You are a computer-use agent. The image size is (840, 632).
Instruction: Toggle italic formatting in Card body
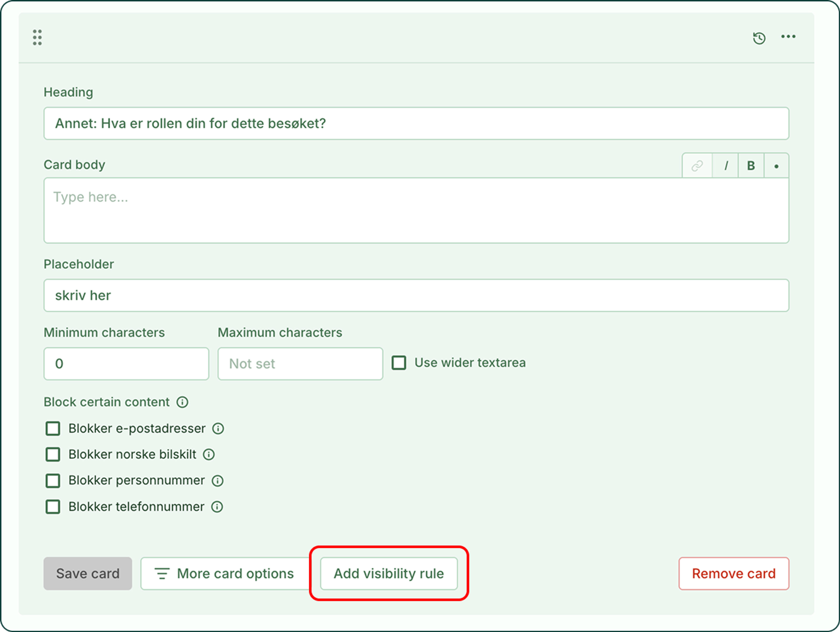click(726, 166)
